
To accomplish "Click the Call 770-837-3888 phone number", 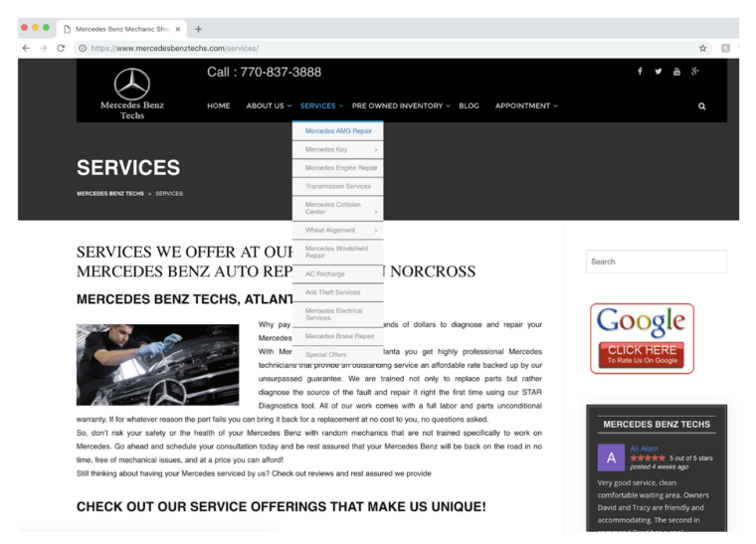I will (265, 73).
